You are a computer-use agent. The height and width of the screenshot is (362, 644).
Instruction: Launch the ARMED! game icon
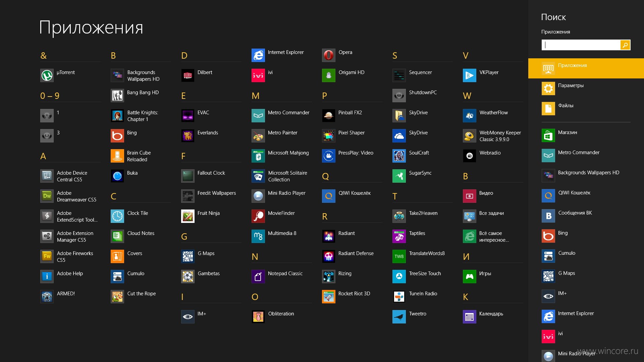47,297
